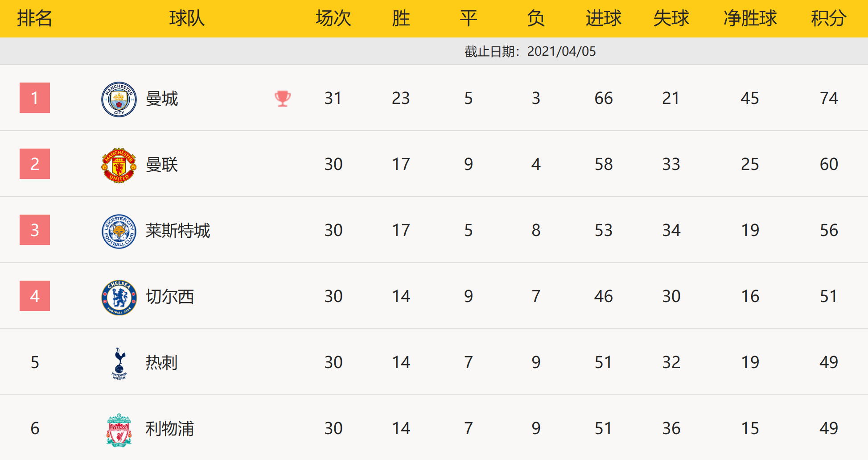868x460 pixels.
Task: Click the Manchester United club crest
Action: pos(119,165)
